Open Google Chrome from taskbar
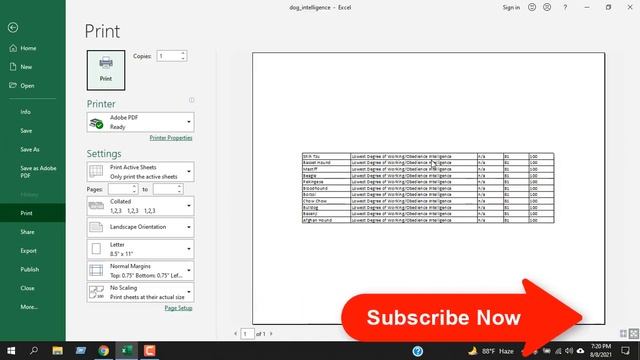 [x=104, y=351]
